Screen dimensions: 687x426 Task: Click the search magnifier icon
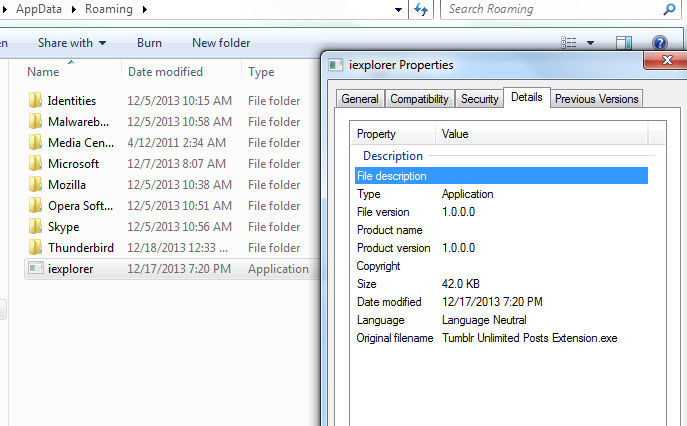point(669,10)
